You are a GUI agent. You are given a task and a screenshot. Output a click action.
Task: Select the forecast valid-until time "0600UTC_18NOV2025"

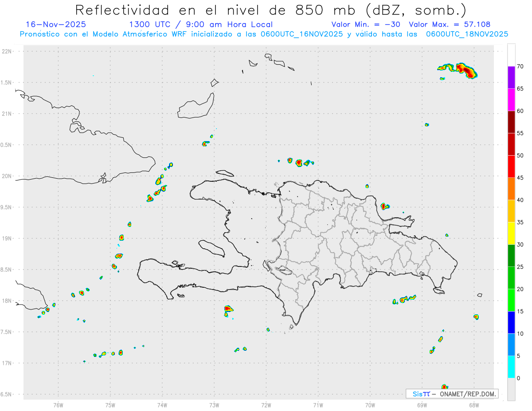coord(467,34)
